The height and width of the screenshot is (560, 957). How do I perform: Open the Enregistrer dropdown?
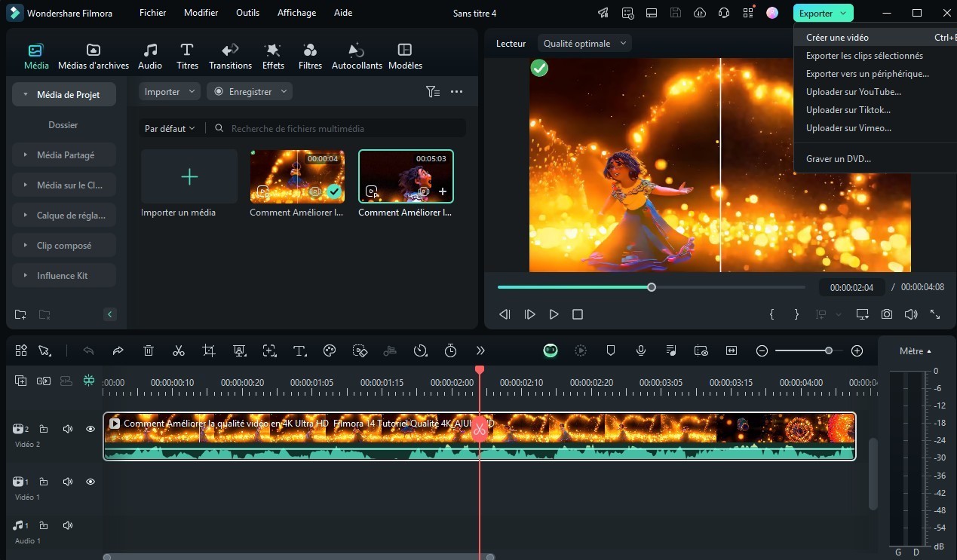click(250, 91)
